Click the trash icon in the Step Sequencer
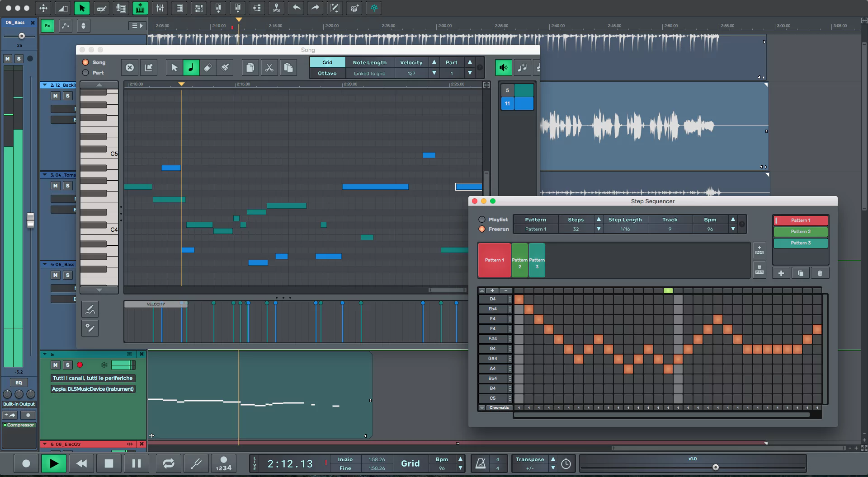868x477 pixels. 820,273
